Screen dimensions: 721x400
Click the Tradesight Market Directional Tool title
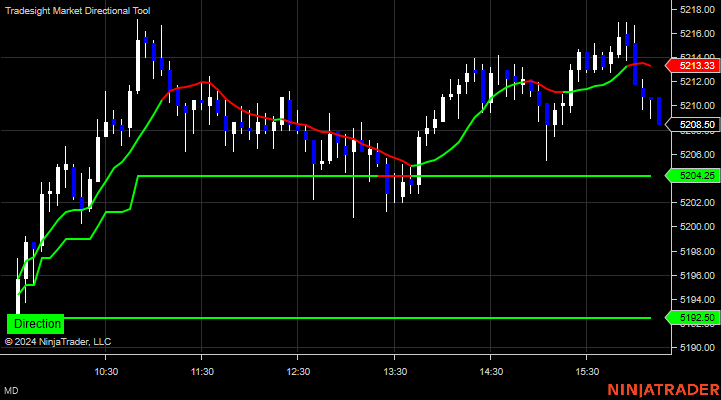tap(77, 11)
